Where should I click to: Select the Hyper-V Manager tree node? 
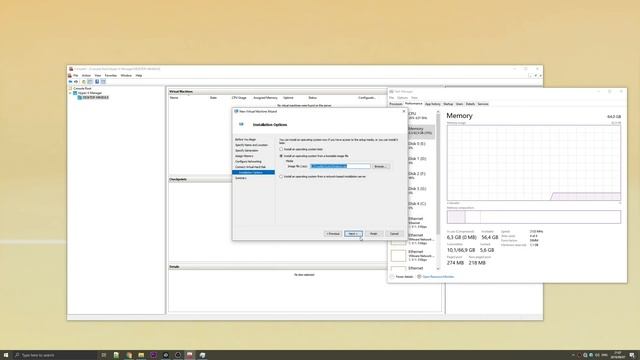click(90, 93)
